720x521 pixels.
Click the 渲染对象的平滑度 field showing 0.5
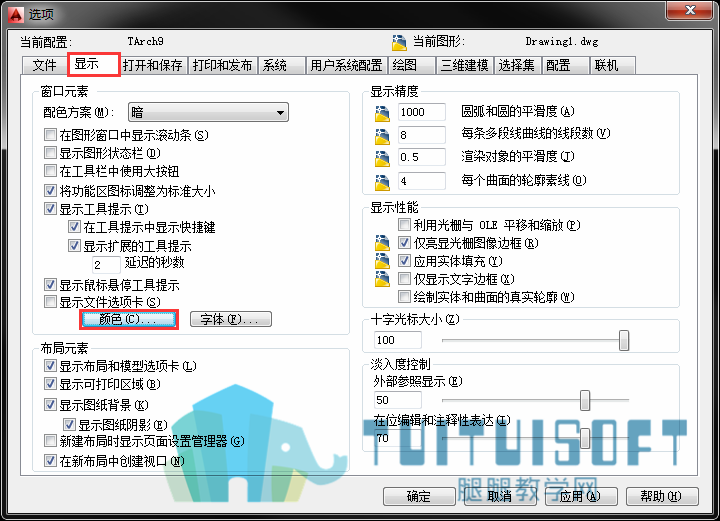coord(422,157)
